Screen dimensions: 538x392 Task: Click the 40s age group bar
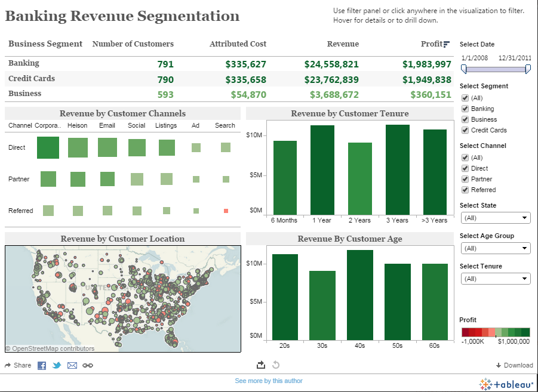360,295
